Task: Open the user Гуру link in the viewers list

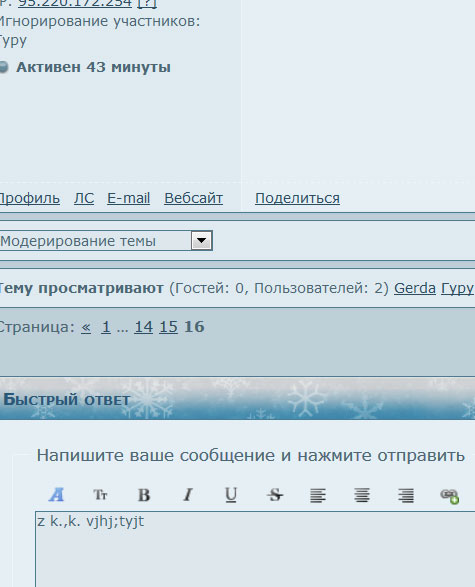Action: pos(458,288)
